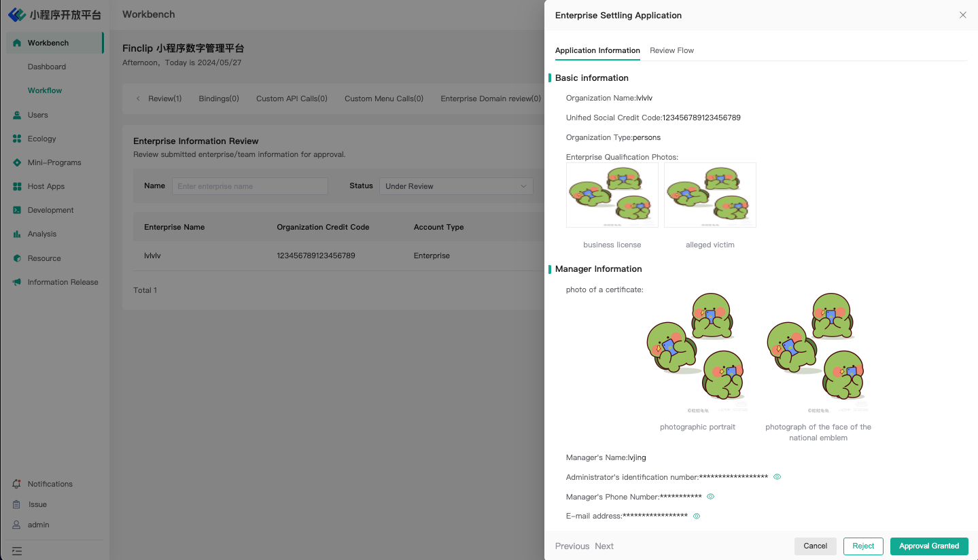This screenshot has width=978, height=560.
Task: Click the lvlvlv enterprise name cell
Action: 152,256
